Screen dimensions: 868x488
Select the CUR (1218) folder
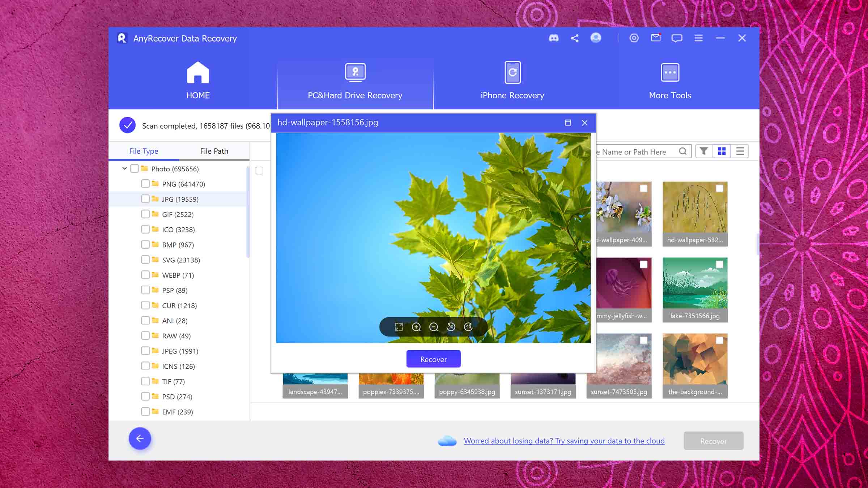179,305
